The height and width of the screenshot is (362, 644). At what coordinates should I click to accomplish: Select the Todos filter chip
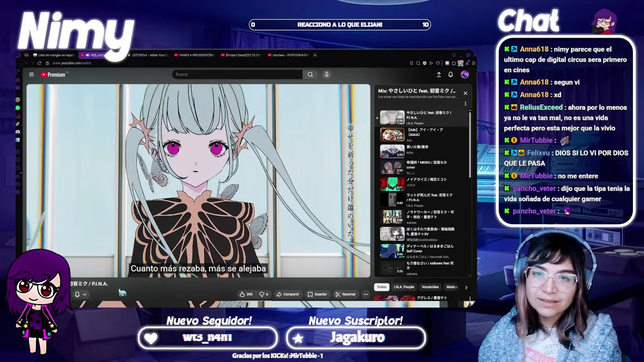tap(382, 287)
